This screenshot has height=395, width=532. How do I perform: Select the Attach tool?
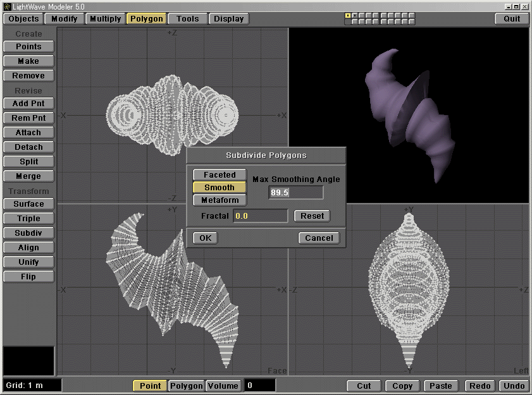(x=28, y=132)
